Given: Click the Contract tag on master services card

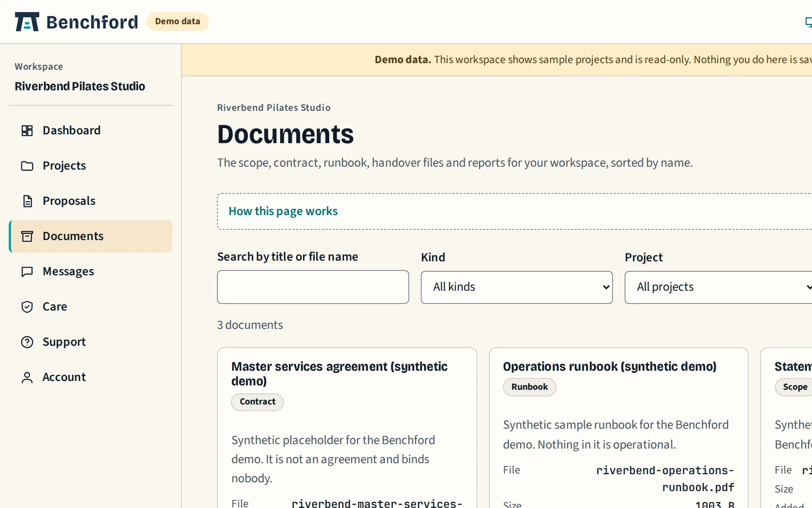Looking at the screenshot, I should [x=257, y=402].
